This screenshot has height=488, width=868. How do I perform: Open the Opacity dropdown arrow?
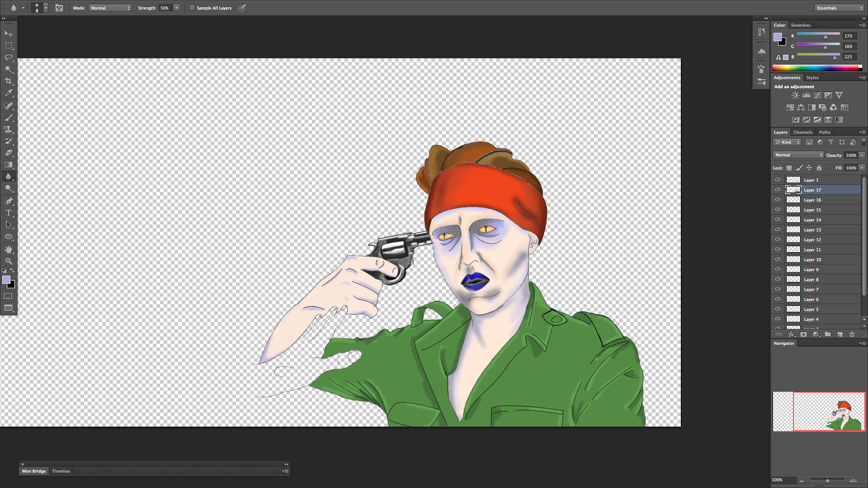click(861, 155)
